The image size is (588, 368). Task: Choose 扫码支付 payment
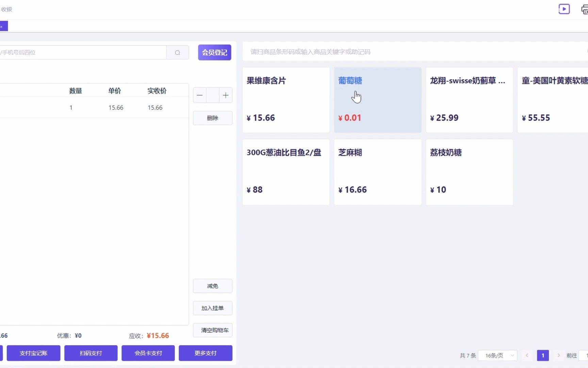pyautogui.click(x=91, y=353)
